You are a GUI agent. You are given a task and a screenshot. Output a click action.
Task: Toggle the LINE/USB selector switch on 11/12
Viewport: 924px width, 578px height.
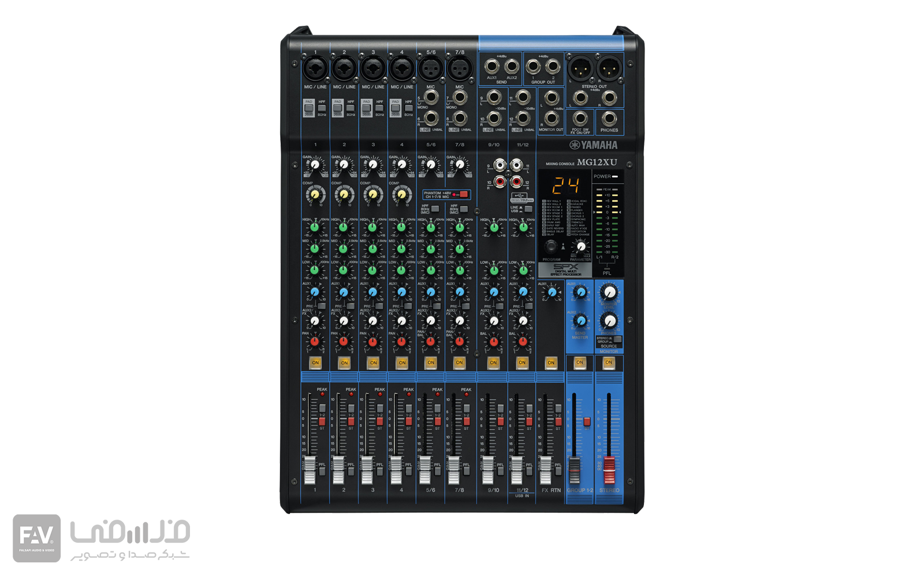pos(527,209)
